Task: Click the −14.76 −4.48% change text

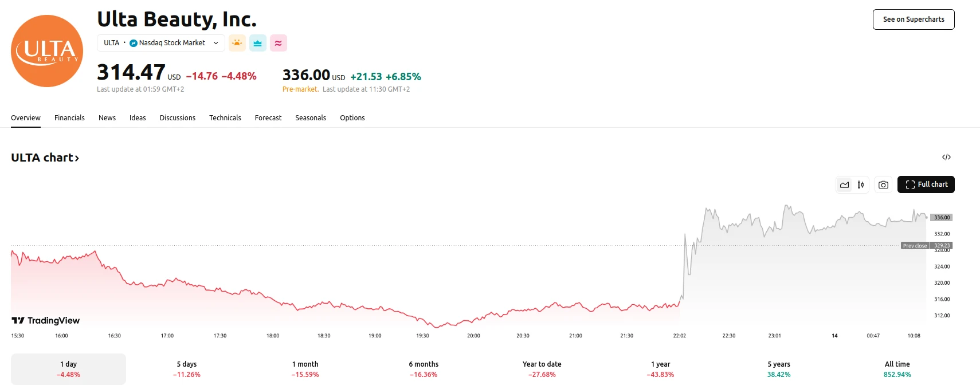Action: (x=221, y=76)
